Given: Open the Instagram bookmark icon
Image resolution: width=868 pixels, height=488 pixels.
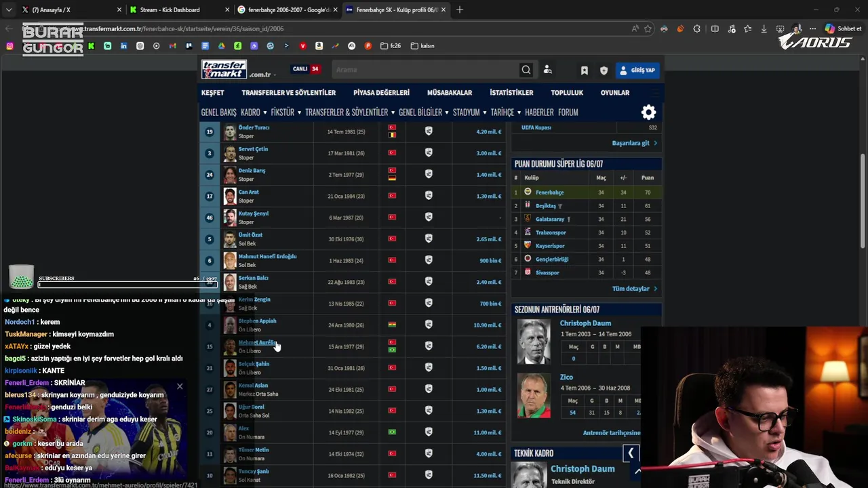Looking at the screenshot, I should (x=9, y=46).
